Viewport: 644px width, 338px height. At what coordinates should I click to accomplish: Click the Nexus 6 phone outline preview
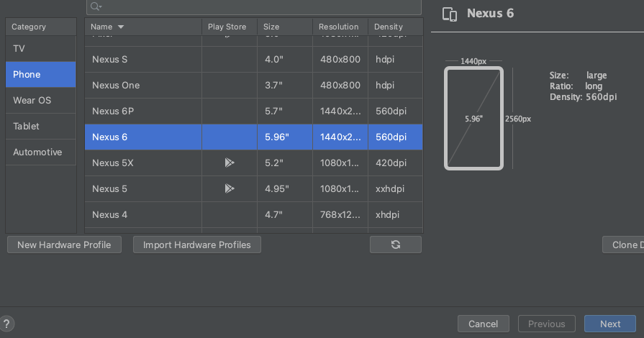click(x=473, y=118)
